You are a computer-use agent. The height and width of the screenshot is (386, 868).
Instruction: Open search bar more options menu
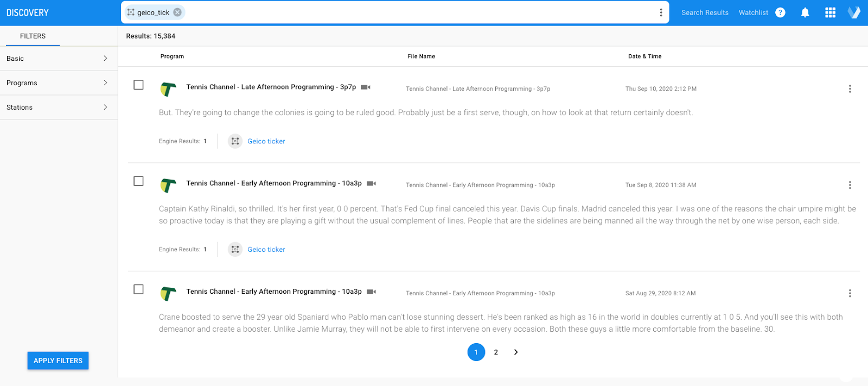tap(661, 12)
